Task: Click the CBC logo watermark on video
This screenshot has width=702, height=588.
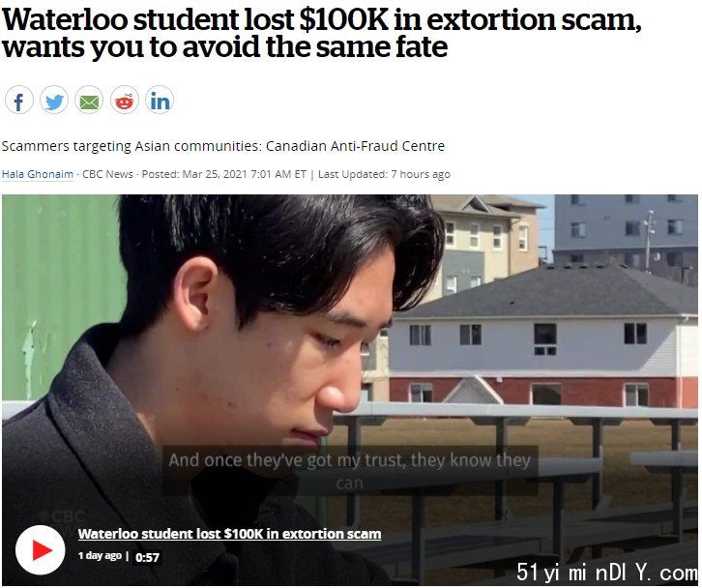Action: 63,517
